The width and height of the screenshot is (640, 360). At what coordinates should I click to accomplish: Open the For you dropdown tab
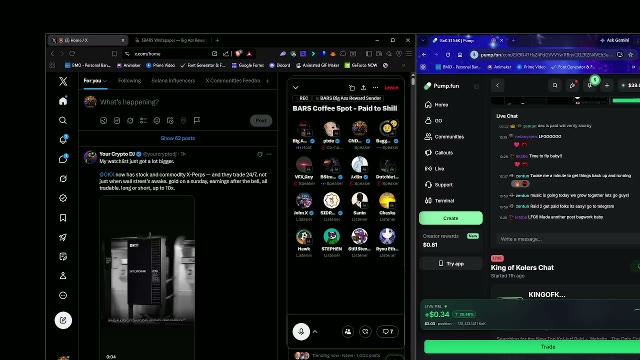click(95, 81)
